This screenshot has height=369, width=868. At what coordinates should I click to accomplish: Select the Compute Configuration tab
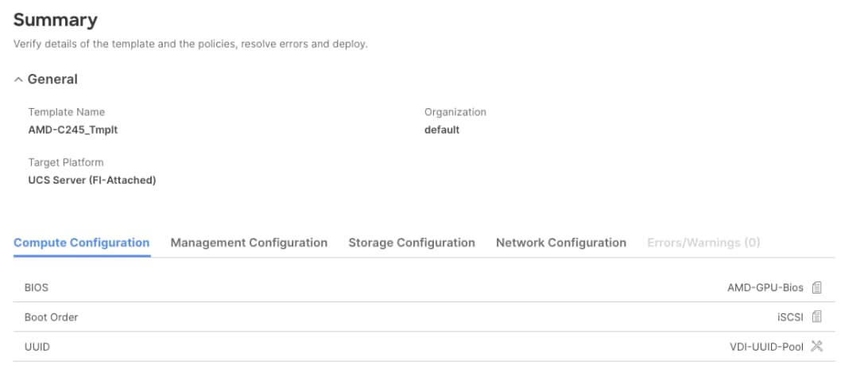[81, 243]
